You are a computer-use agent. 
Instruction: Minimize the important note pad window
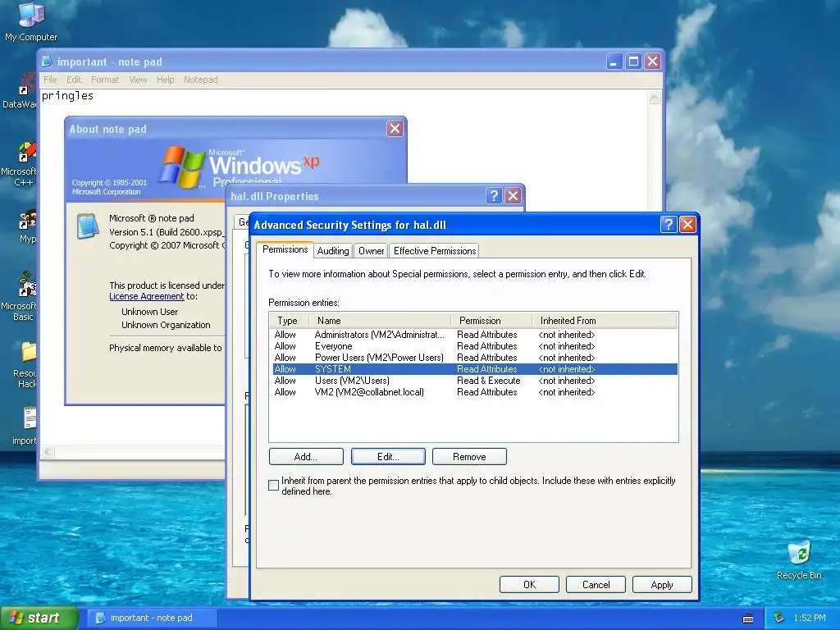click(614, 62)
